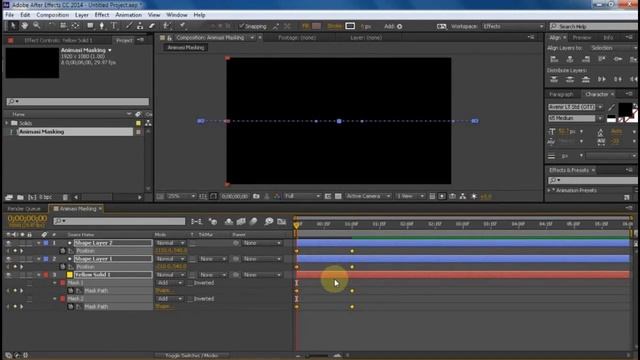The height and width of the screenshot is (360, 640).
Task: Click the Animasi Masking breadcrumb in viewer
Action: (186, 47)
